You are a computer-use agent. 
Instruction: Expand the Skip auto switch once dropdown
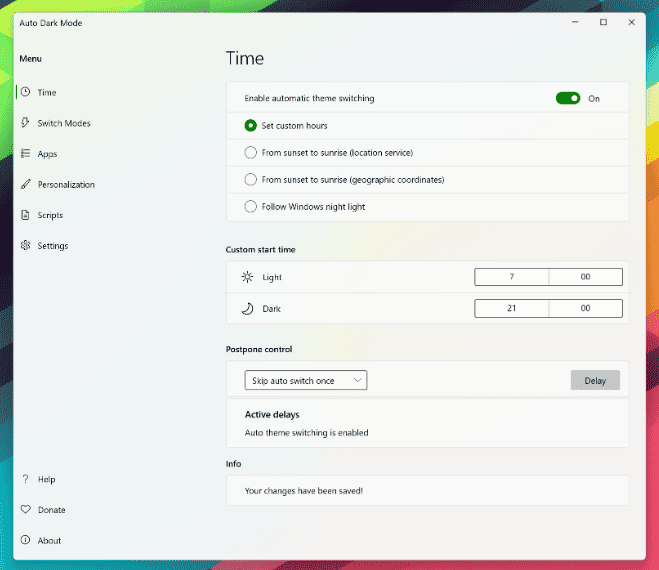pos(306,380)
